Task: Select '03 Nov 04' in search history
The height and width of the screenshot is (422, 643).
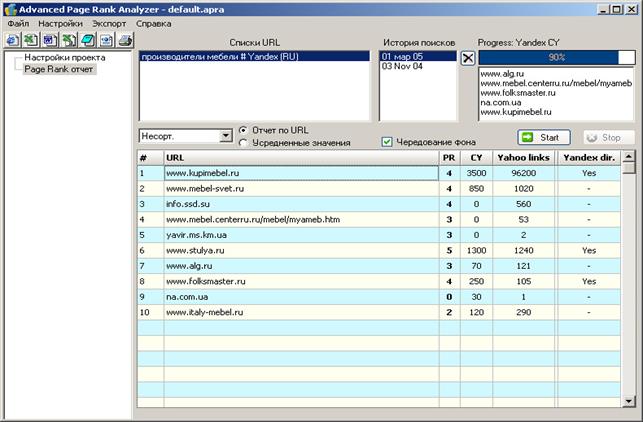Action: pos(402,66)
